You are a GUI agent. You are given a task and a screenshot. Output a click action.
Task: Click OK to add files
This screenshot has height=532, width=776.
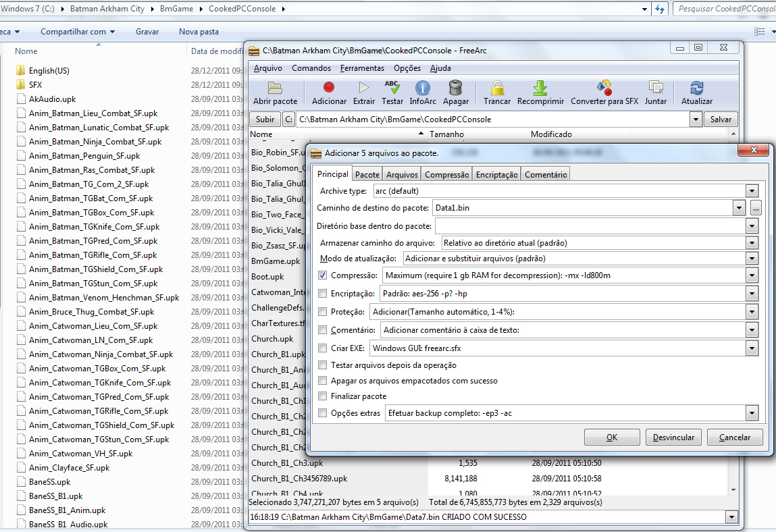pos(612,437)
